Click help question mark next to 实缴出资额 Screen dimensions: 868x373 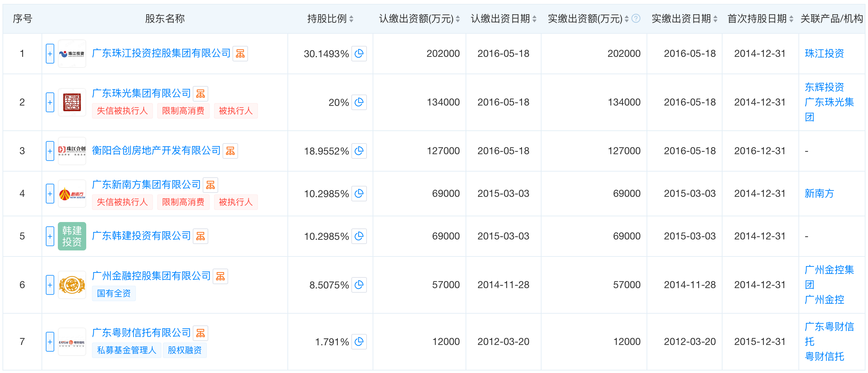click(x=636, y=18)
